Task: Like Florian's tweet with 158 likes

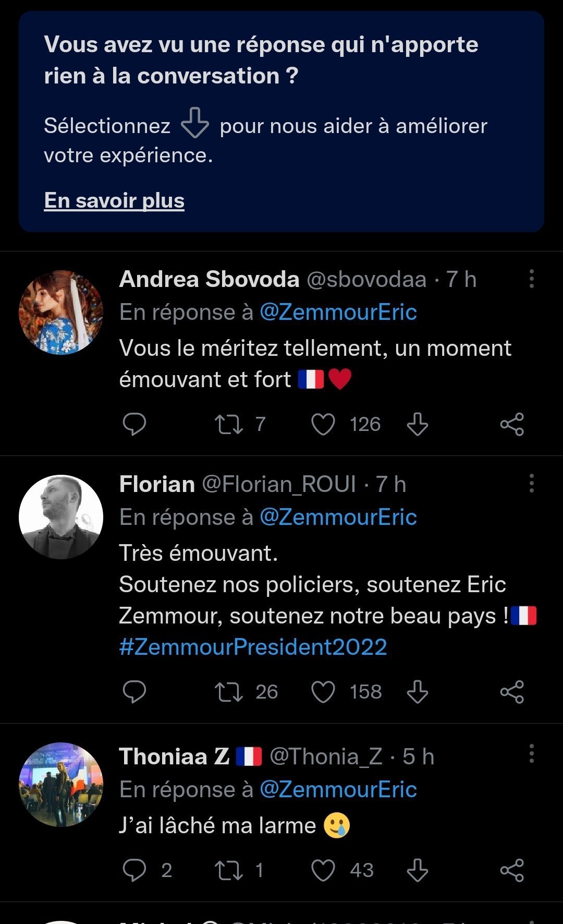Action: 323,692
